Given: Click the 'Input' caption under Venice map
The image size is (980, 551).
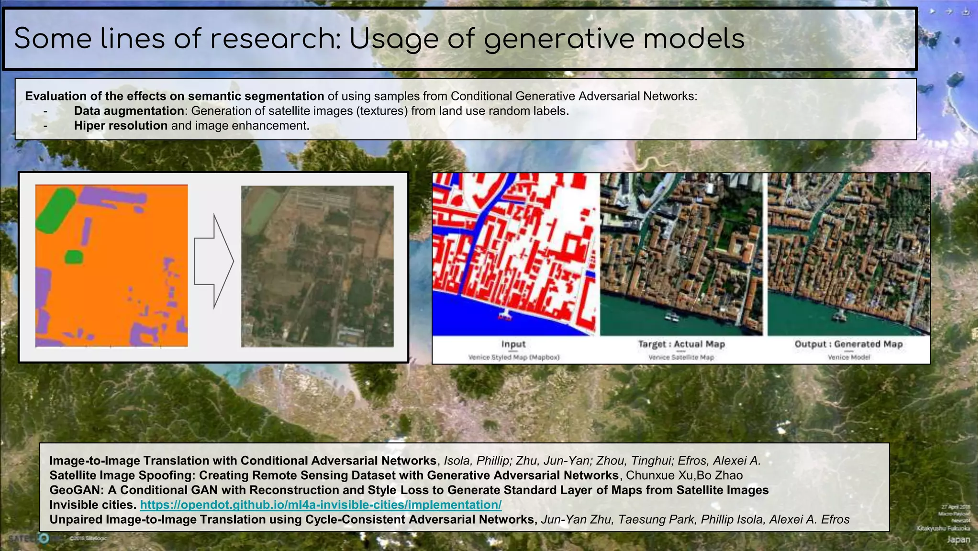Looking at the screenshot, I should [513, 344].
